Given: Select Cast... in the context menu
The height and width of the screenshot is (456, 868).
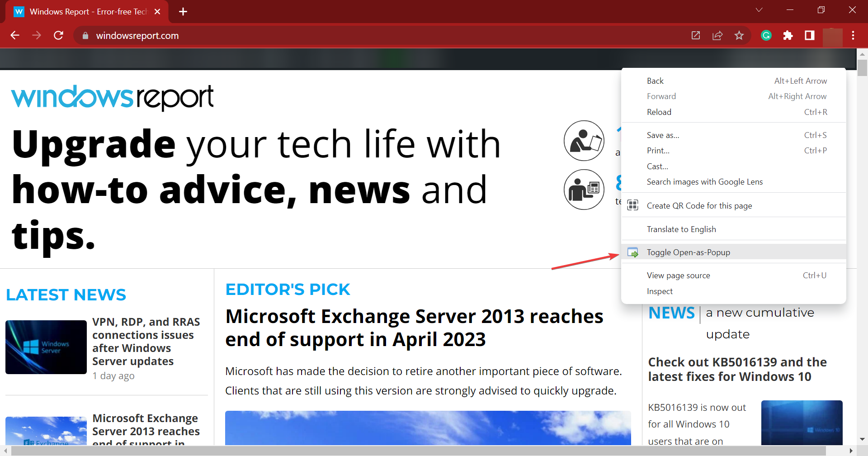Looking at the screenshot, I should (x=734, y=166).
